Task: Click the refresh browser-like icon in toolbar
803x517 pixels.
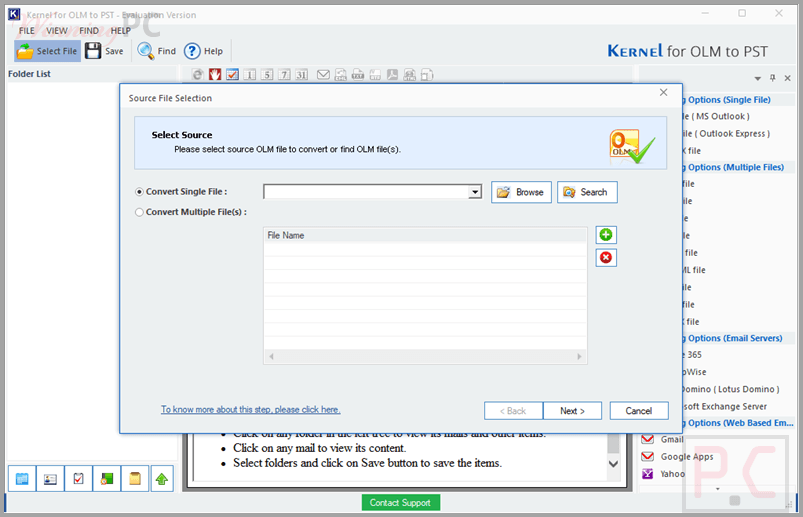Action: pos(198,75)
